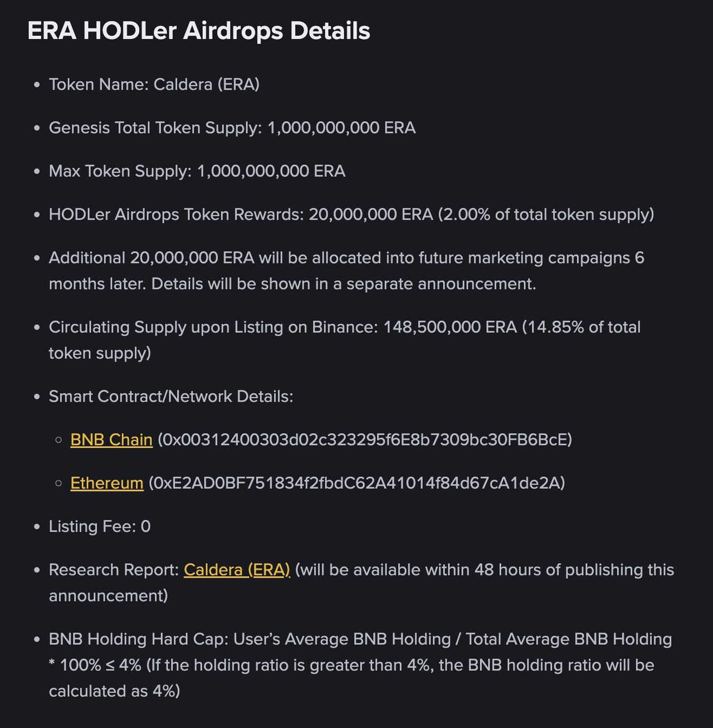Select the Token Name: Caldera (ERA) line
The height and width of the screenshot is (728, 713).
coord(154,84)
